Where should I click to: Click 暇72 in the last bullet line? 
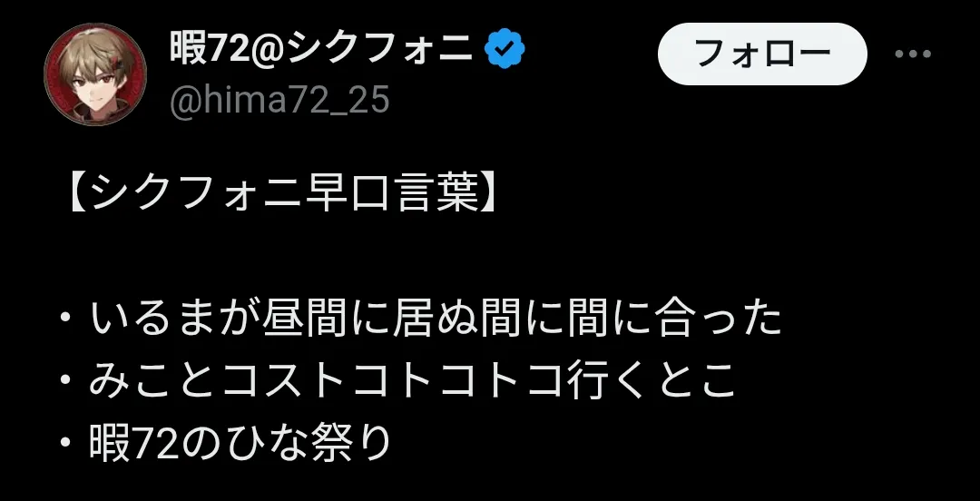click(x=134, y=442)
